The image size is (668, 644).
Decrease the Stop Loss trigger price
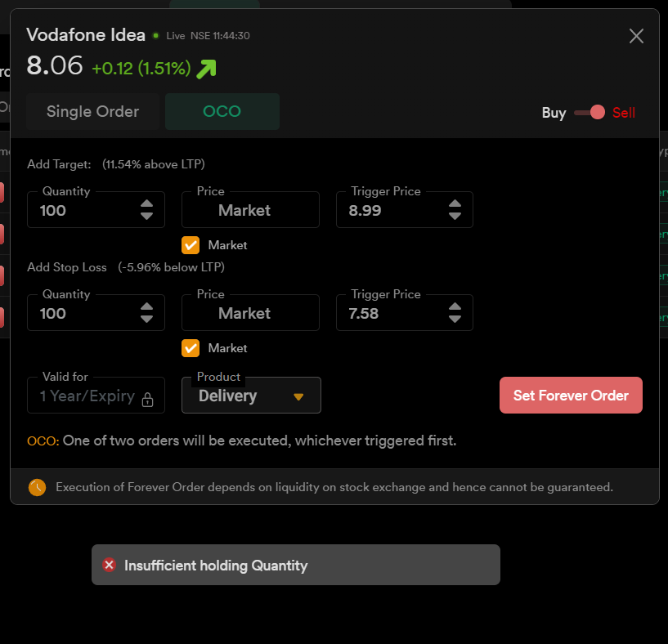(455, 320)
